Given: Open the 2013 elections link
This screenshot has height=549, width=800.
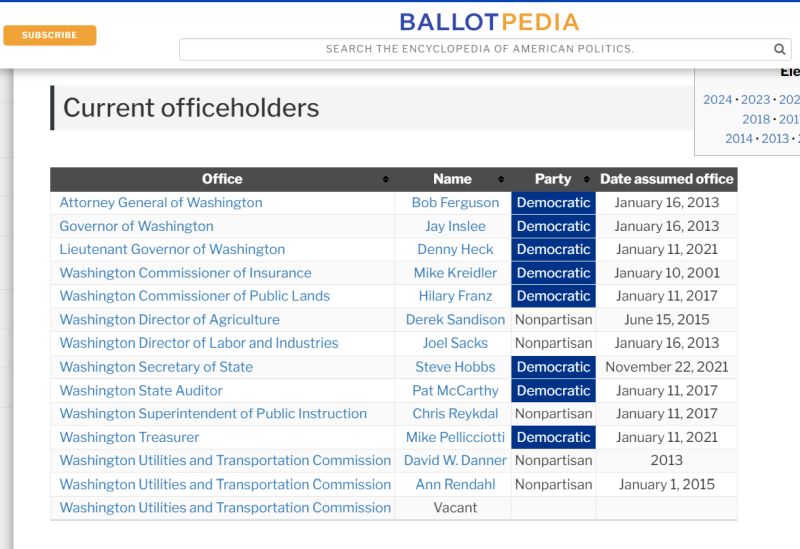Looking at the screenshot, I should pyautogui.click(x=775, y=138).
